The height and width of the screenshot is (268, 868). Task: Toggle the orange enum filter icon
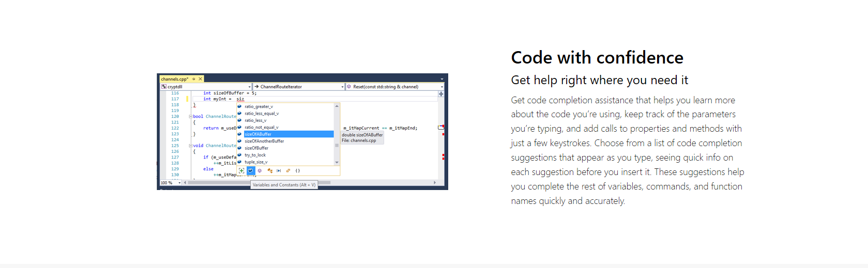coord(288,170)
